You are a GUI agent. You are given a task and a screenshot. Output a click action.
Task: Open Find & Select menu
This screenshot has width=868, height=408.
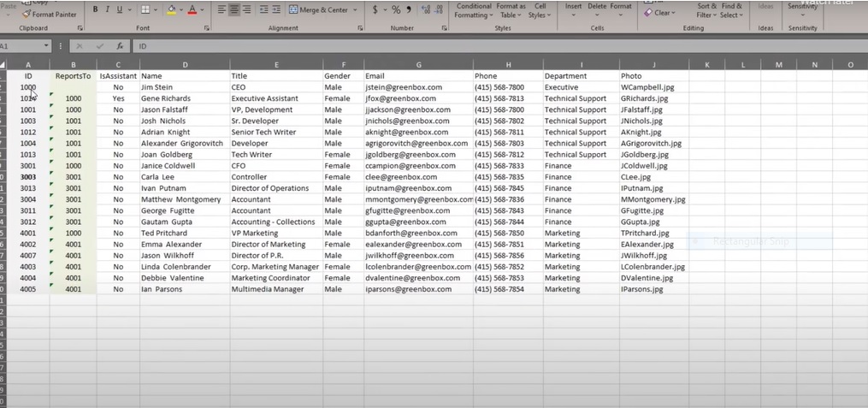pos(731,10)
